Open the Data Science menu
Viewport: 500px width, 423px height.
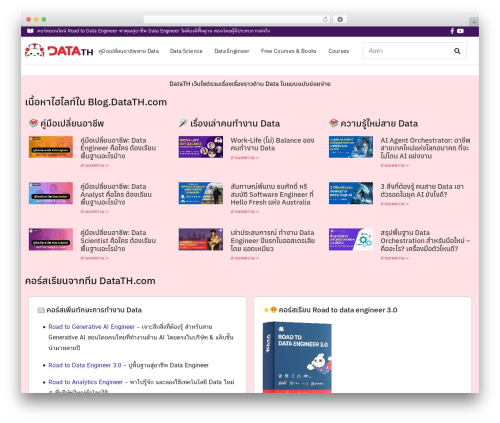[x=186, y=51]
